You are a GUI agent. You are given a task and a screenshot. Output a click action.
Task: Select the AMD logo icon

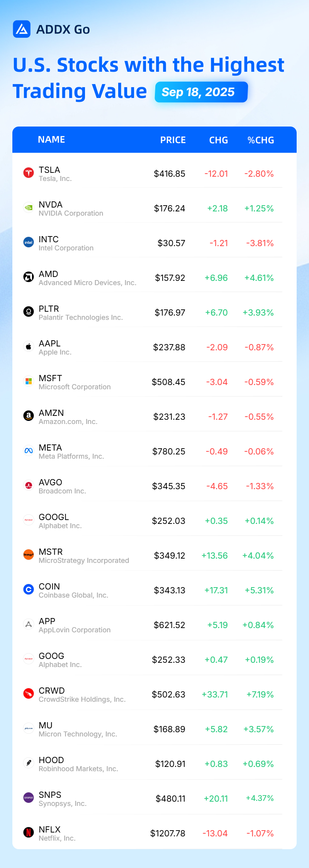[x=29, y=277]
